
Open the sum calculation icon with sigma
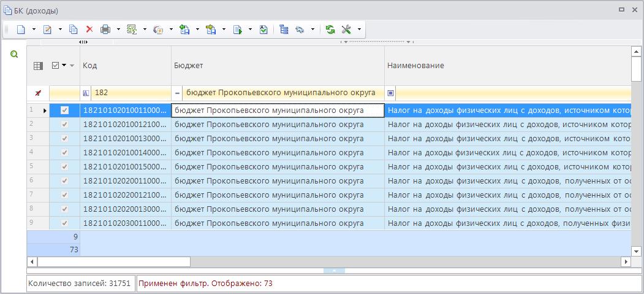(132, 29)
